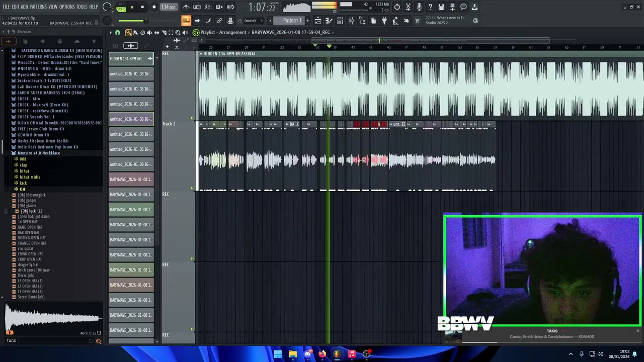Click the 134.000 tempo field
This screenshot has width=644, height=362.
point(169,7)
